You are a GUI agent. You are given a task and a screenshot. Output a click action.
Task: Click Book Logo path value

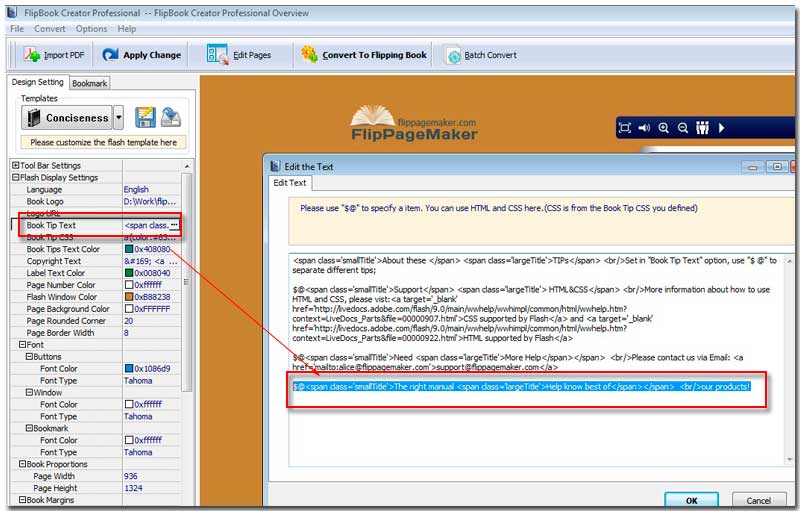click(x=150, y=201)
